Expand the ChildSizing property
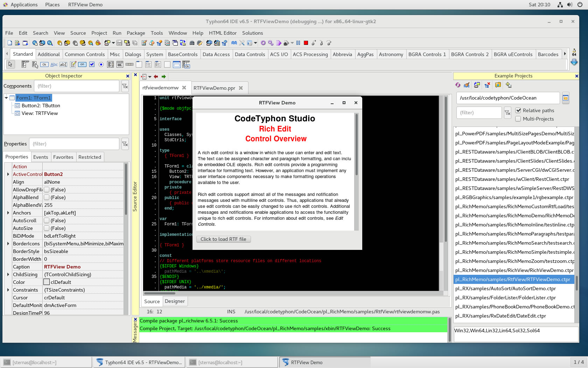The image size is (588, 368). [8, 274]
